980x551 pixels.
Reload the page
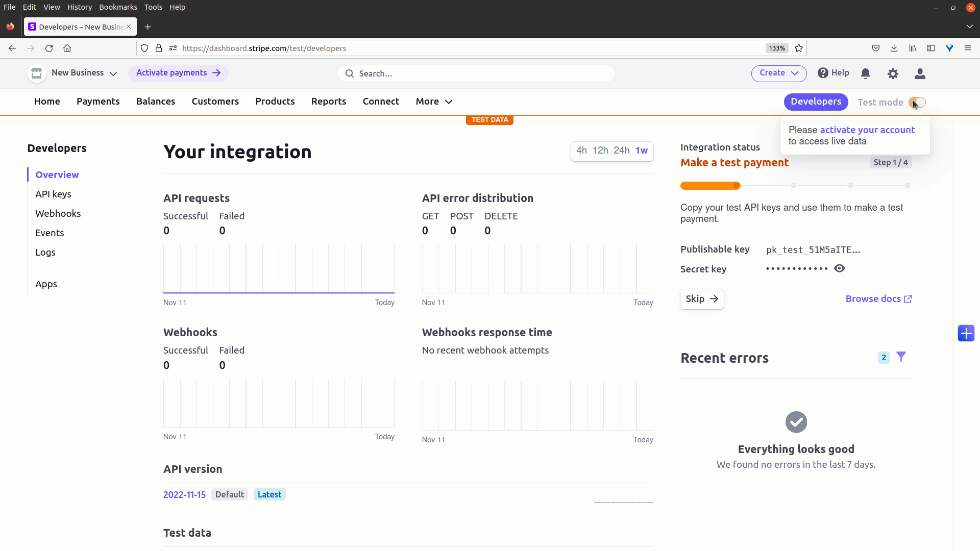point(49,48)
